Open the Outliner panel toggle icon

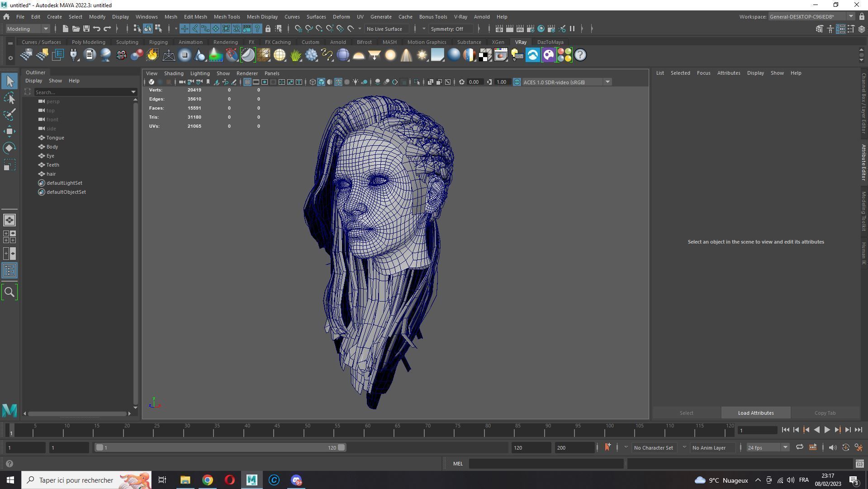[9, 271]
